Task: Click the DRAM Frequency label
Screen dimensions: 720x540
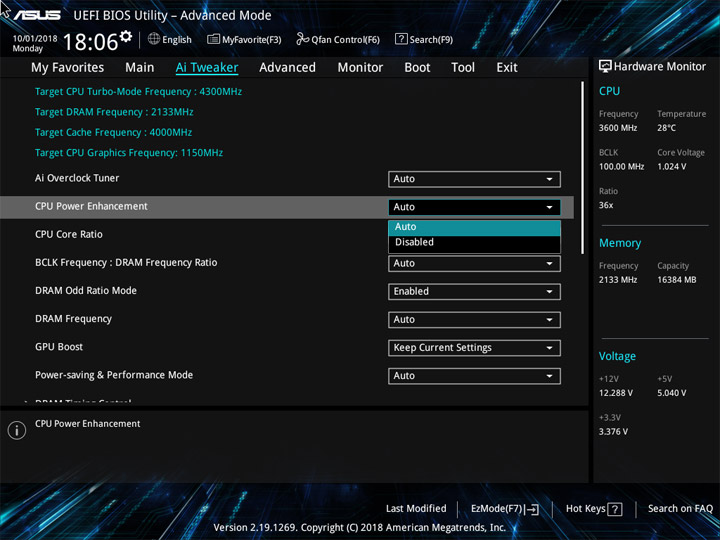Action: (x=73, y=319)
